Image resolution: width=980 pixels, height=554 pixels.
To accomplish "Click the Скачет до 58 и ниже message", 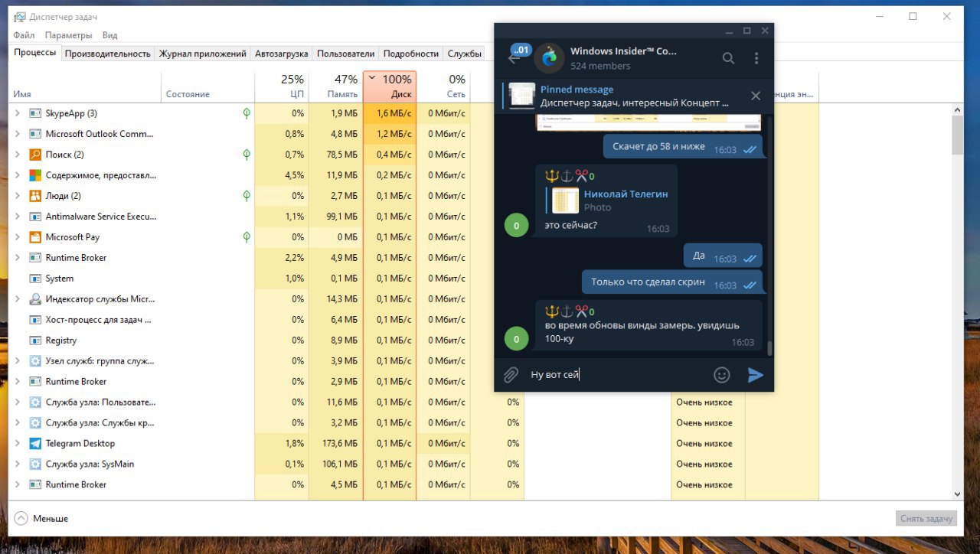I will click(x=683, y=147).
